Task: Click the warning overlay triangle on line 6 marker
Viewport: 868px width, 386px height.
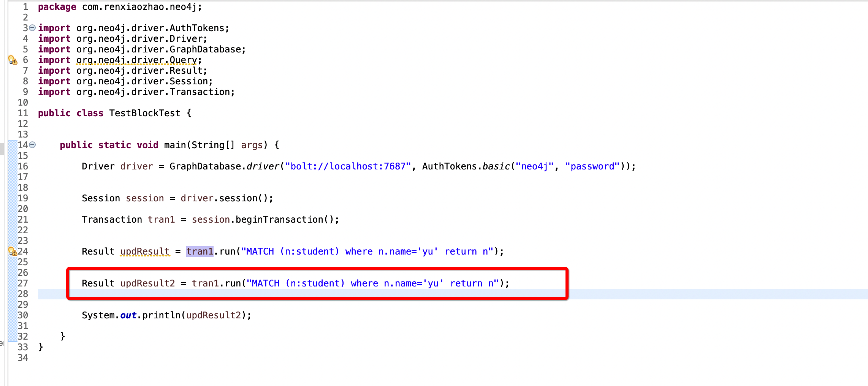Action: tap(14, 61)
